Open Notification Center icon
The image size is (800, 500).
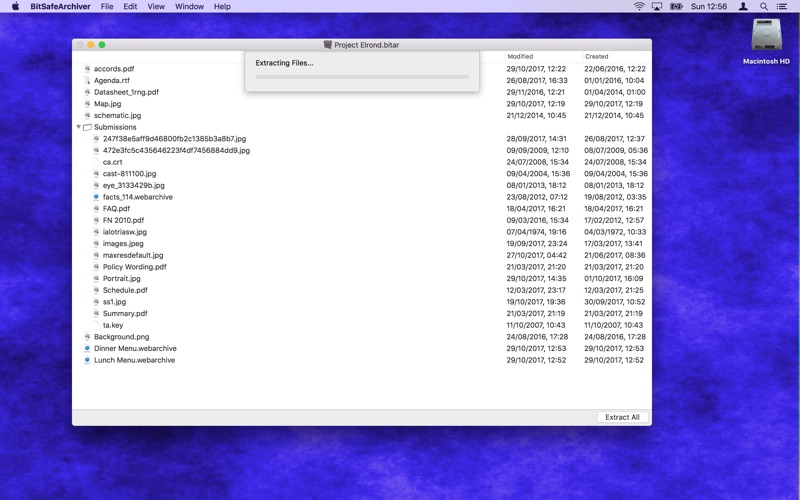pyautogui.click(x=782, y=6)
